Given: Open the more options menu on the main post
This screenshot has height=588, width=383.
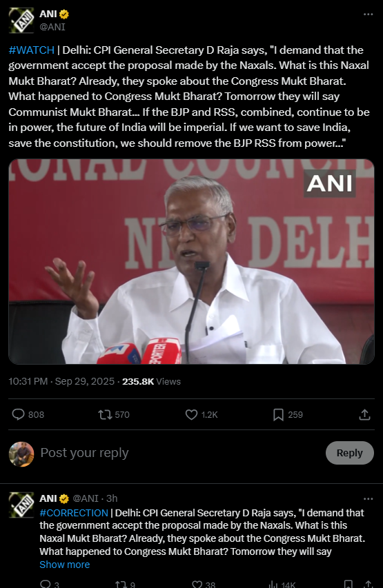Looking at the screenshot, I should click(368, 14).
